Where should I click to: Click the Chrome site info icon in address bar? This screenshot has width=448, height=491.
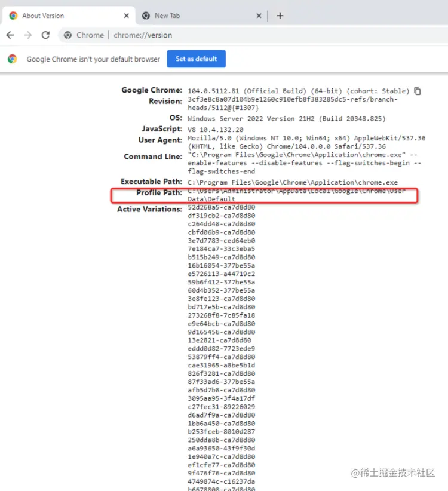pos(67,35)
